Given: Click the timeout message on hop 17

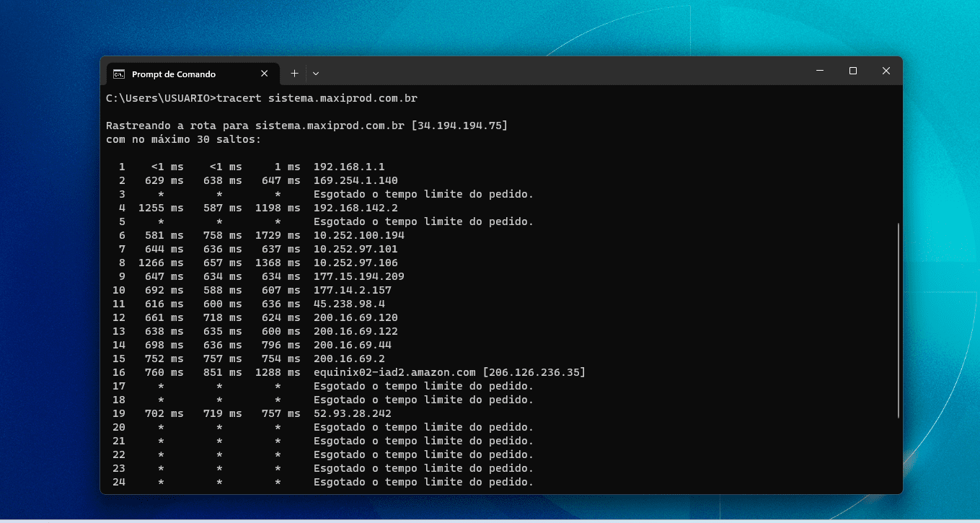Looking at the screenshot, I should pos(423,386).
